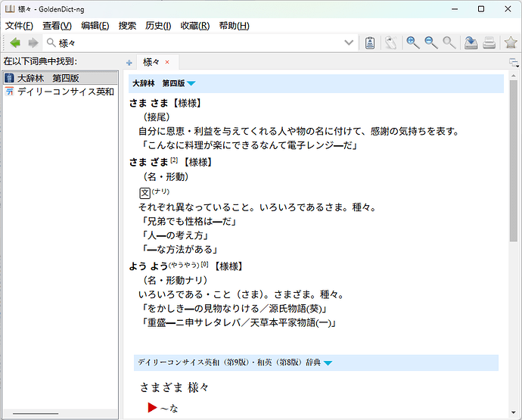The image size is (522, 420).
Task: Click the 在以下词典中找到 panel label
Action: click(x=40, y=61)
